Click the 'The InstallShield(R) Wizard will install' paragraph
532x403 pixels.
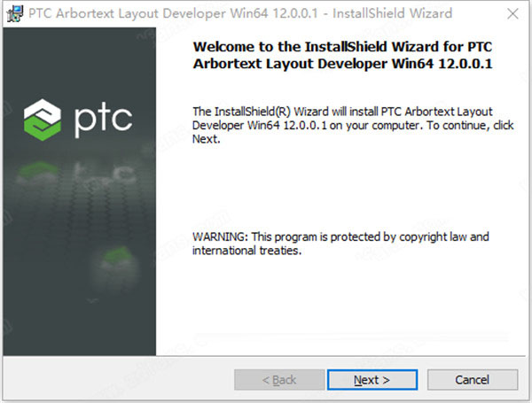[353, 125]
